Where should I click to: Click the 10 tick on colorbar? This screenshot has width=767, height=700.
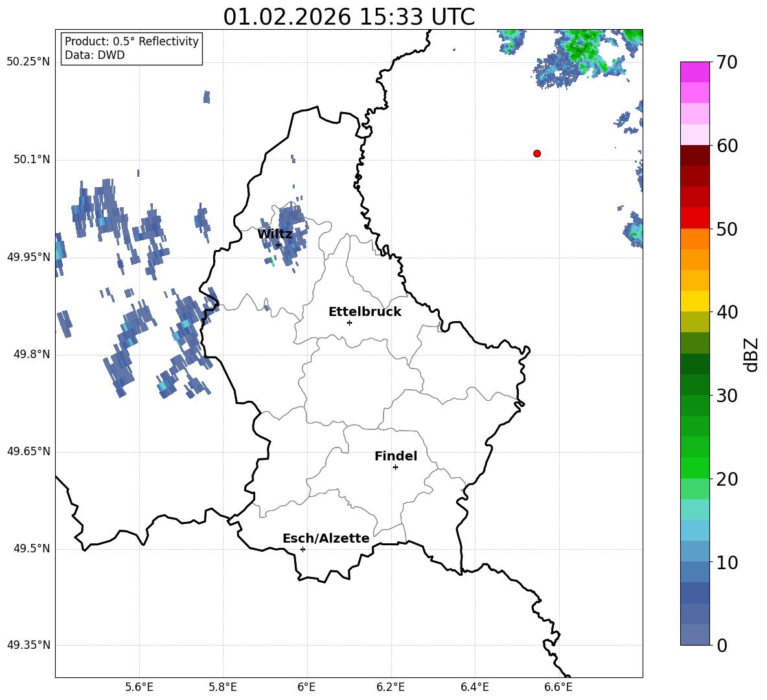click(x=727, y=562)
